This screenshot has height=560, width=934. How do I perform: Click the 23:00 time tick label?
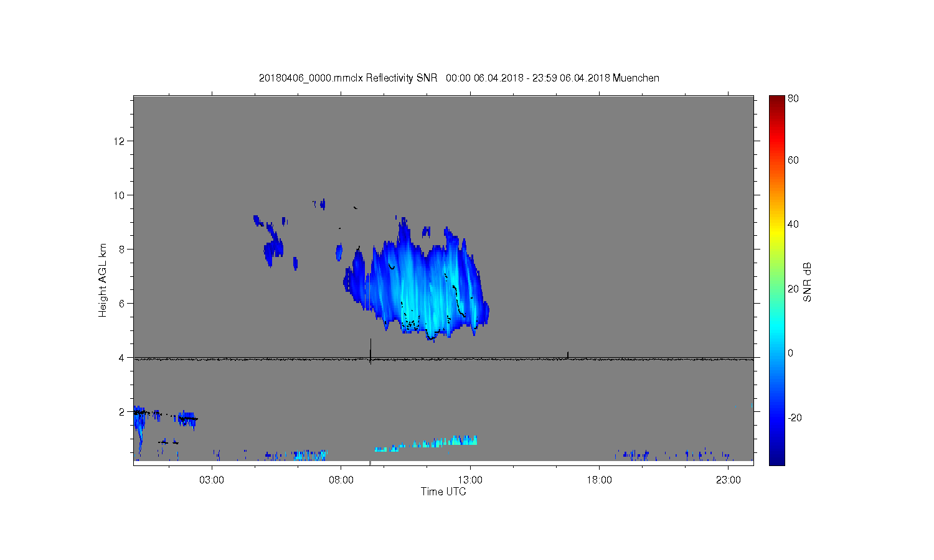[729, 480]
